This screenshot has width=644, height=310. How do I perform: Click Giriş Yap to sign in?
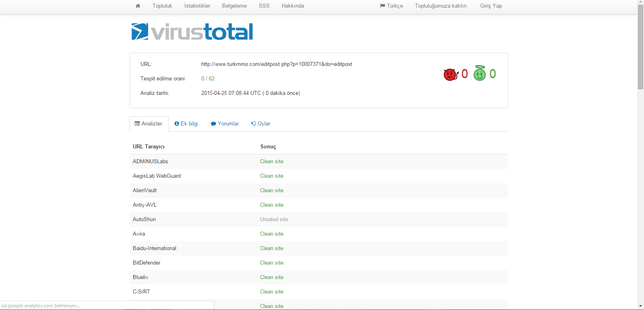491,6
